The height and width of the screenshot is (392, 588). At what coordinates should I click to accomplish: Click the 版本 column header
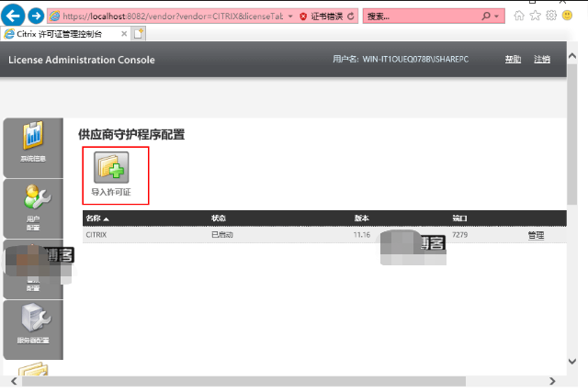[362, 218]
